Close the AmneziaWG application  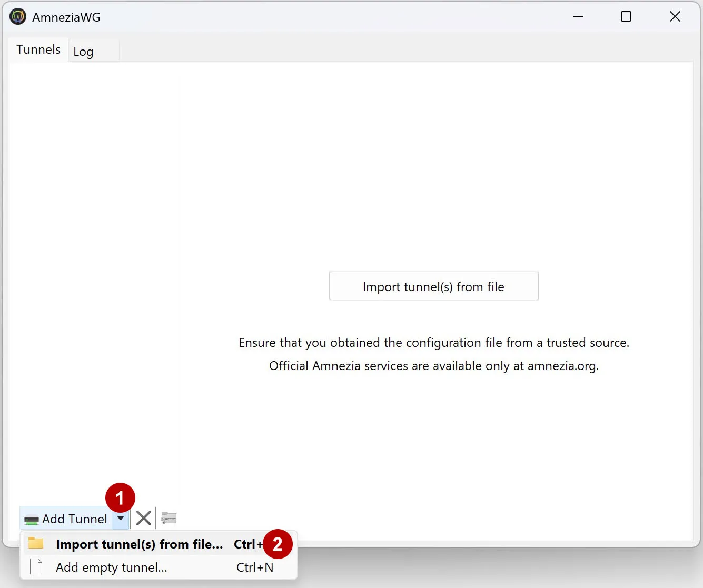675,16
